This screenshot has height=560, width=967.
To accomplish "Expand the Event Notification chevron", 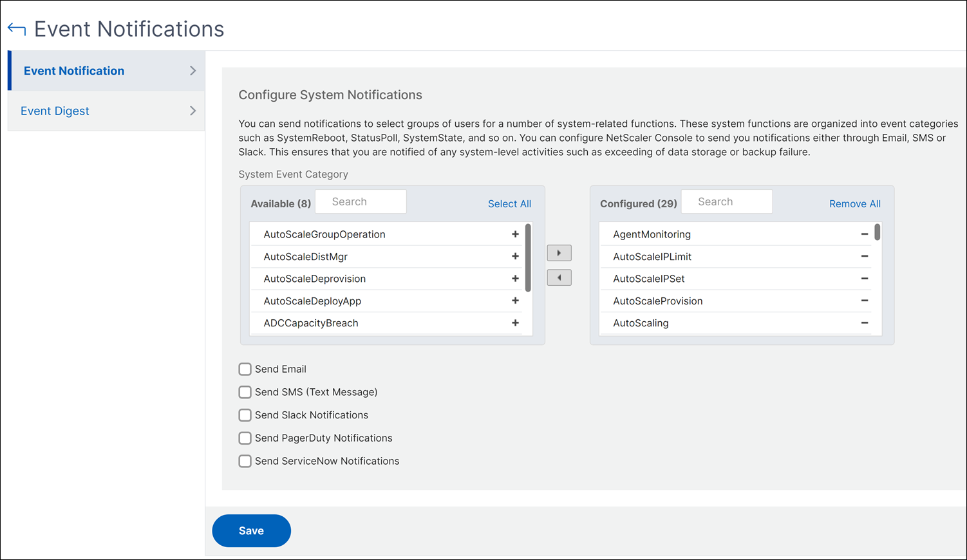I will coord(192,71).
